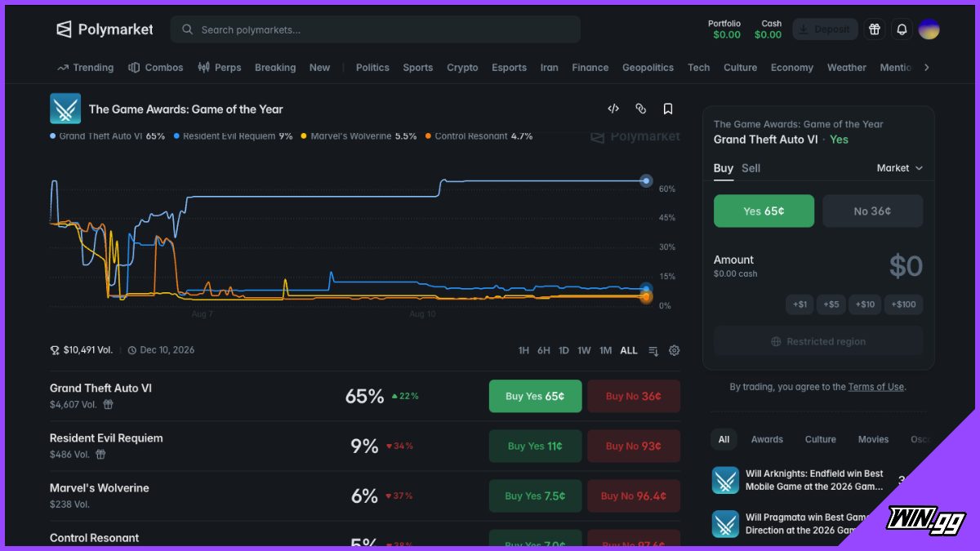
Task: Click the Polymarket logo
Action: [105, 29]
